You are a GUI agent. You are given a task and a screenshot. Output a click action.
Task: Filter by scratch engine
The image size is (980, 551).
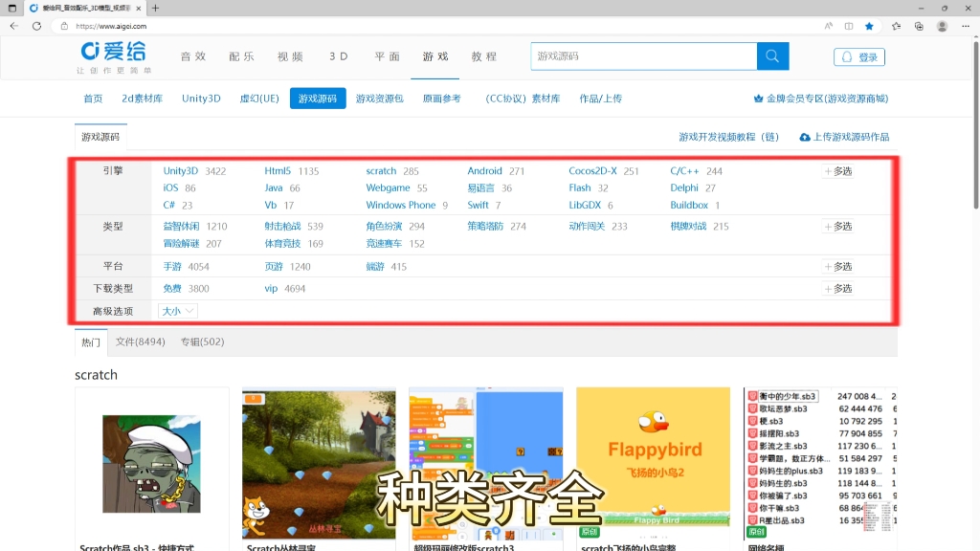click(x=381, y=170)
